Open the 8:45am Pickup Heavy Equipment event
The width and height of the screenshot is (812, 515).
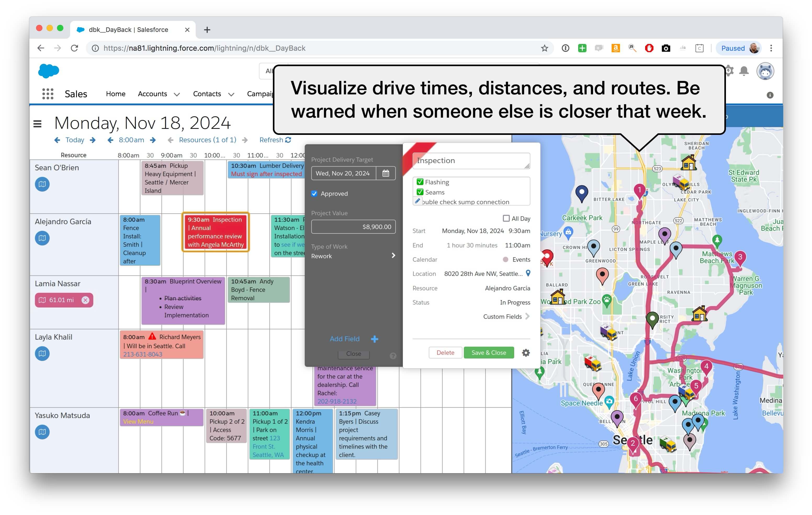(172, 178)
